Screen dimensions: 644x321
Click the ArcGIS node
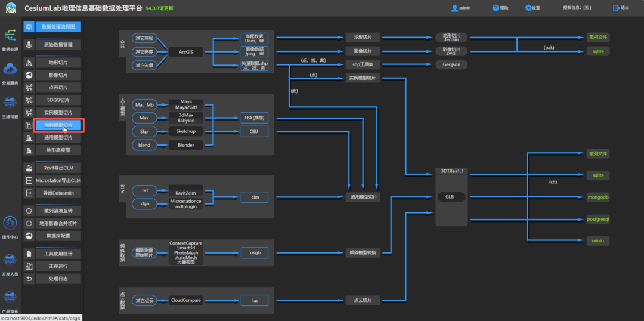(185, 52)
